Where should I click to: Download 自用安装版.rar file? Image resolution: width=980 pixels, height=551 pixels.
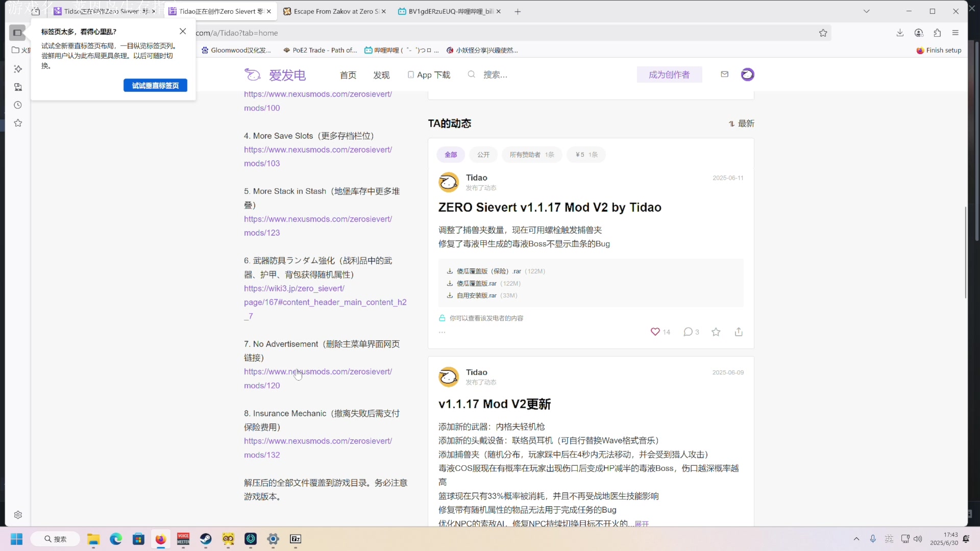tap(476, 295)
